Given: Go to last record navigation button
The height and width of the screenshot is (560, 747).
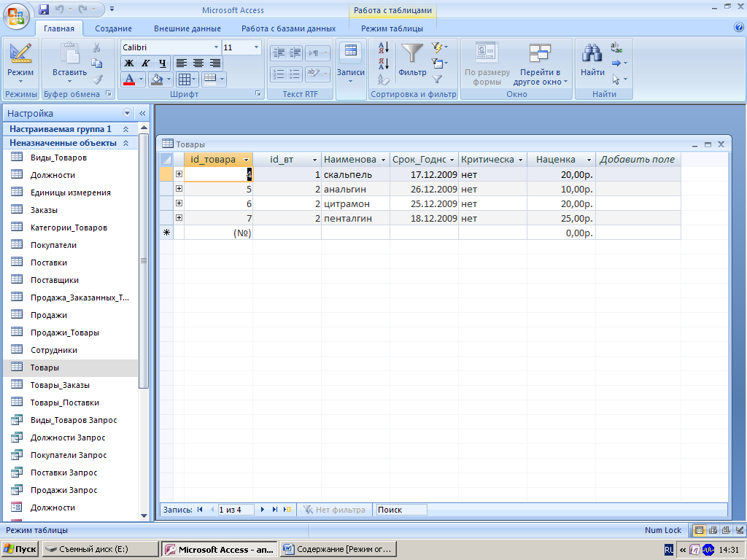Looking at the screenshot, I should point(275,510).
